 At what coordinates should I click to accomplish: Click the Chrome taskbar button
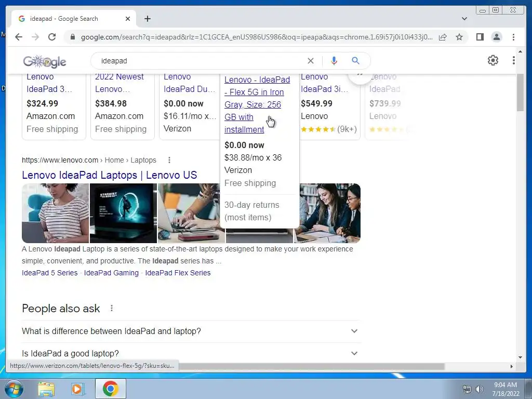tap(111, 389)
